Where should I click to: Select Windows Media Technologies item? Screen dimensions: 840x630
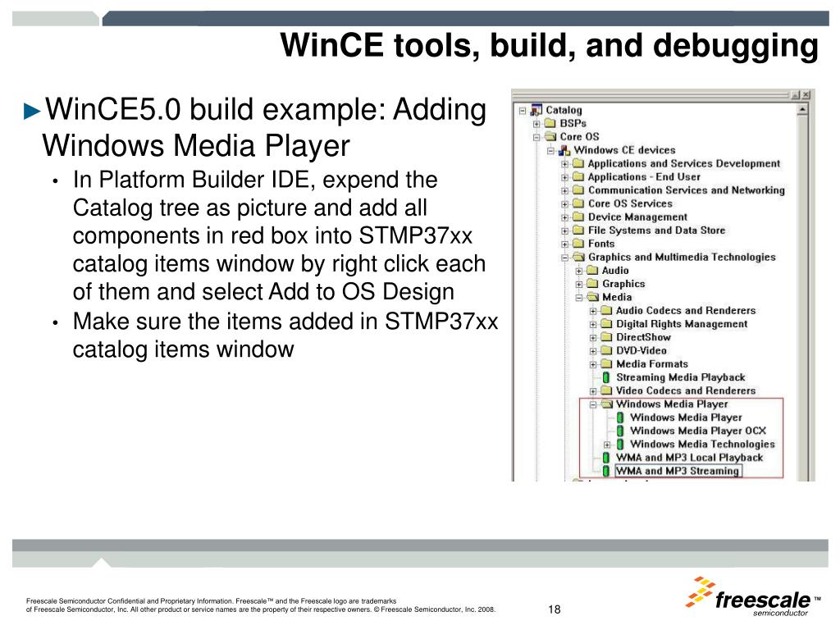(x=702, y=445)
